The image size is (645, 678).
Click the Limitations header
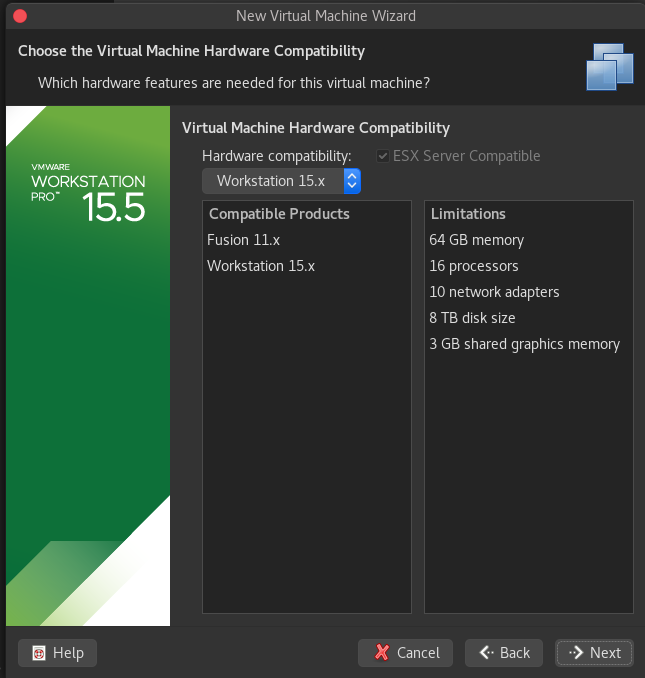click(x=468, y=214)
